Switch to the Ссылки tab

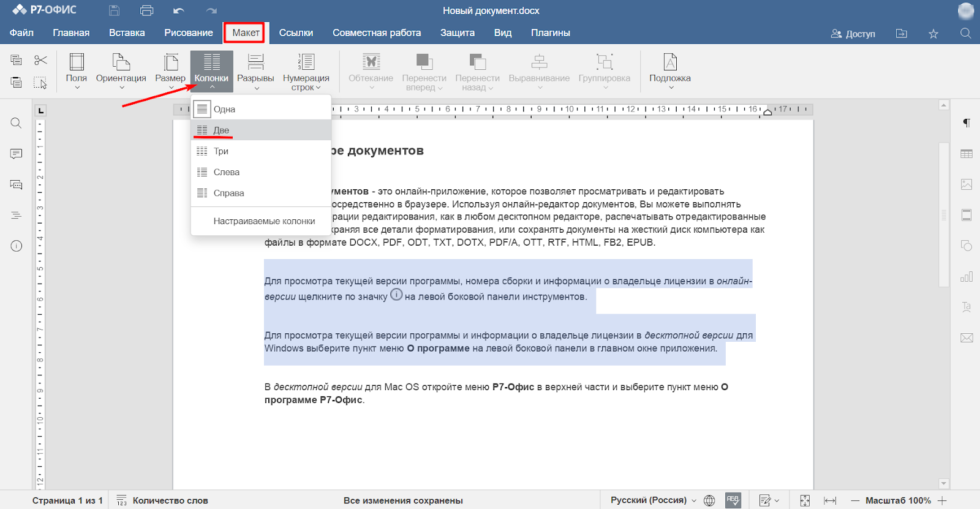click(296, 32)
